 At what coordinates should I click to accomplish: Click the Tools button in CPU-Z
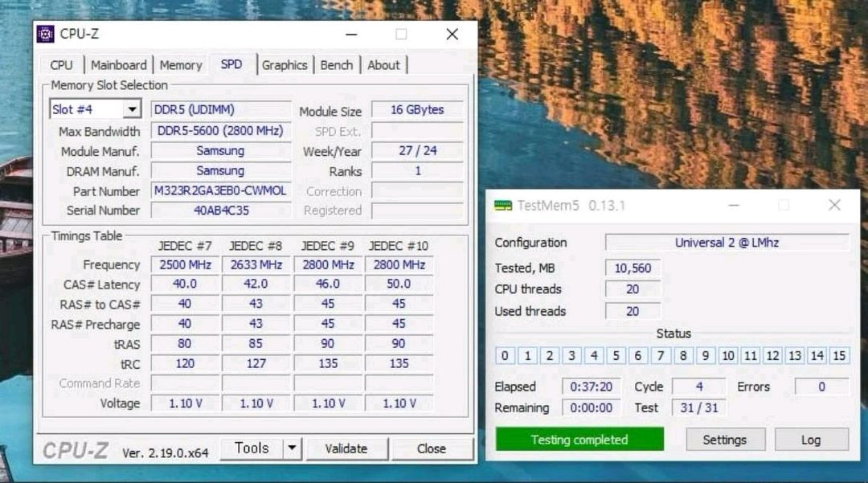tap(252, 448)
